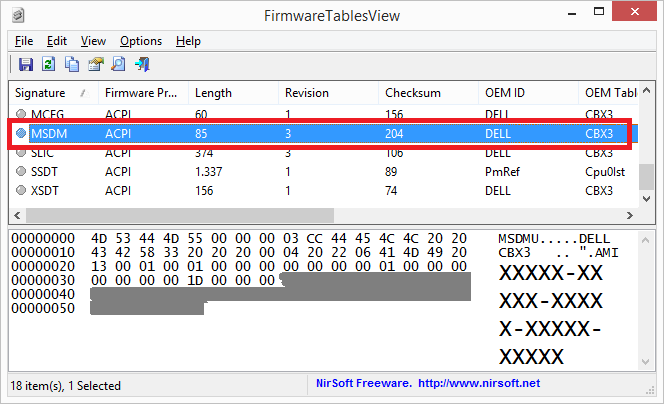Image resolution: width=664 pixels, height=404 pixels.
Task: Click the horizontal scroll right arrow
Action: [x=630, y=215]
